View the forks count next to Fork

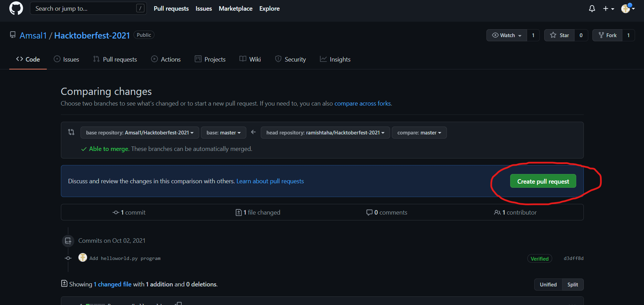click(x=629, y=35)
